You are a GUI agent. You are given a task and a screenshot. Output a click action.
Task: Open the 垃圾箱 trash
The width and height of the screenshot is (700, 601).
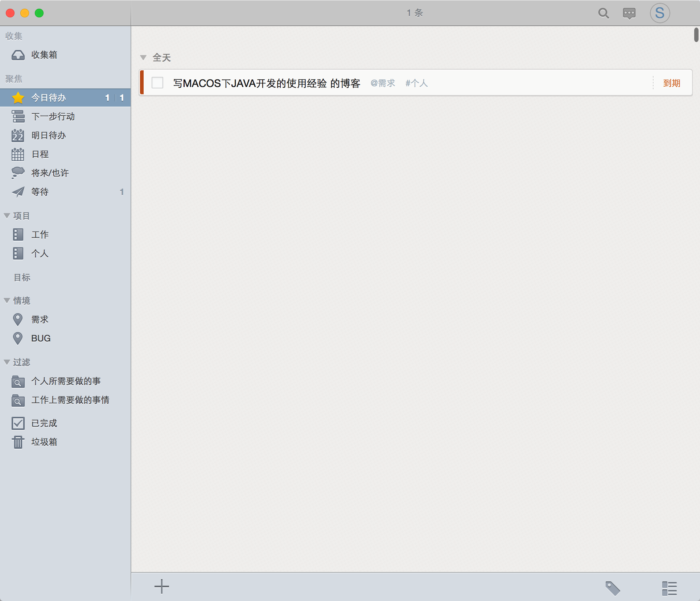pos(44,442)
